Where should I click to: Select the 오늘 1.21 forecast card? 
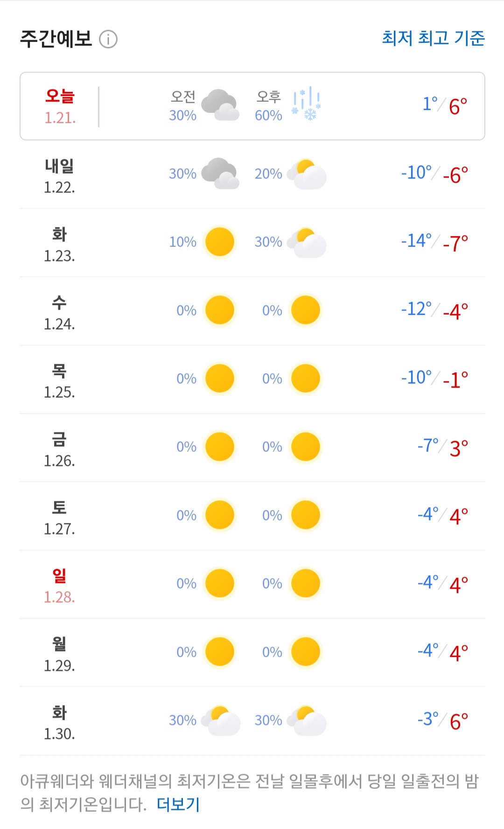pos(252,106)
